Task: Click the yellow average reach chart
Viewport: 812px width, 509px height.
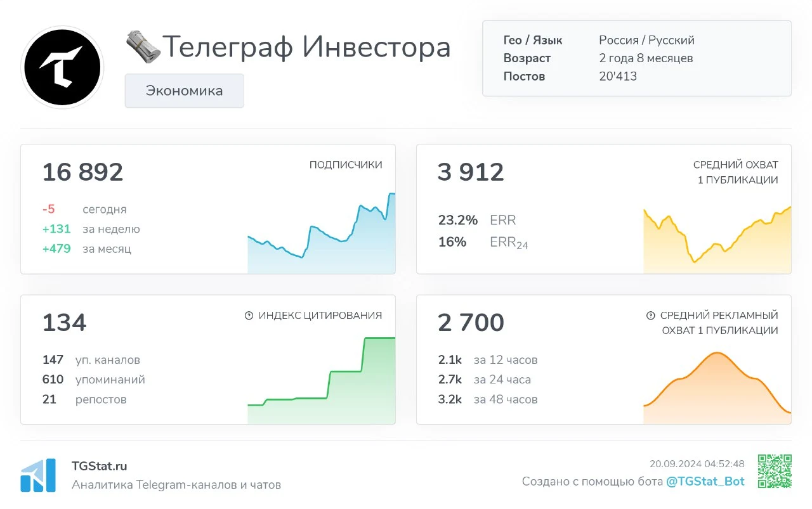Action: pyautogui.click(x=717, y=240)
